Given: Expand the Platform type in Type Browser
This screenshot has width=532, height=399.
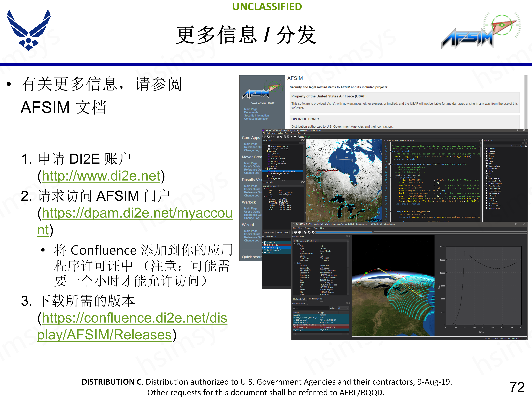Looking at the screenshot, I should click(484, 148).
